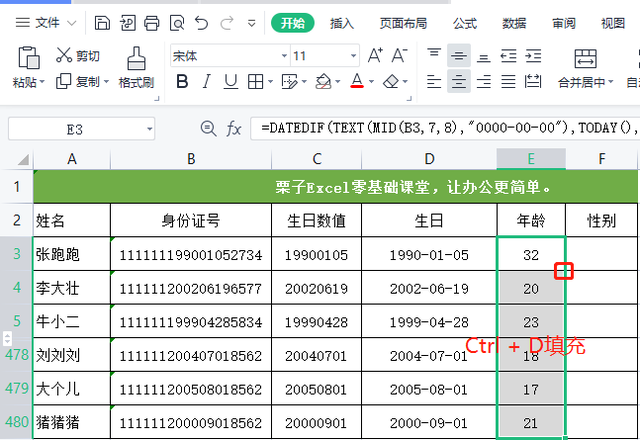
Task: Toggle underline formatting
Action: (x=231, y=82)
